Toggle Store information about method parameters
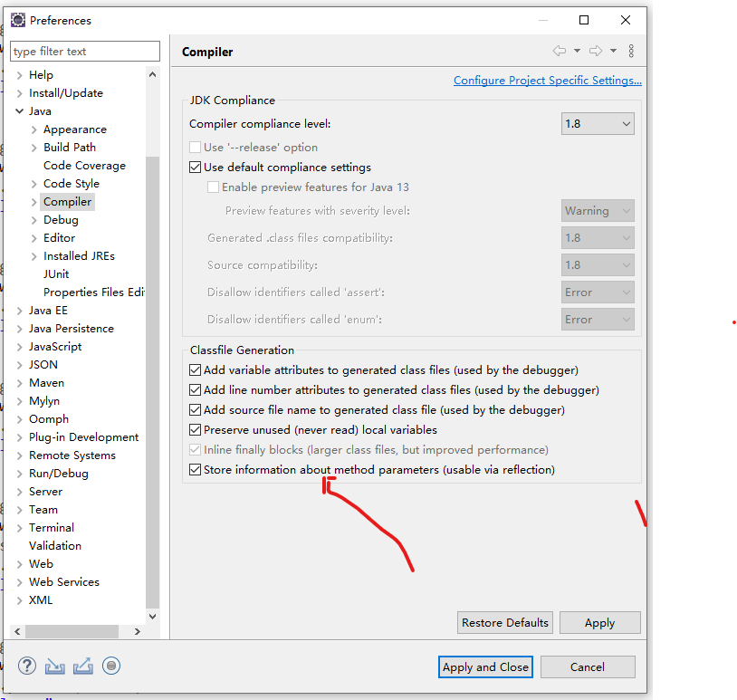Viewport: 737px width, 700px height. point(195,470)
